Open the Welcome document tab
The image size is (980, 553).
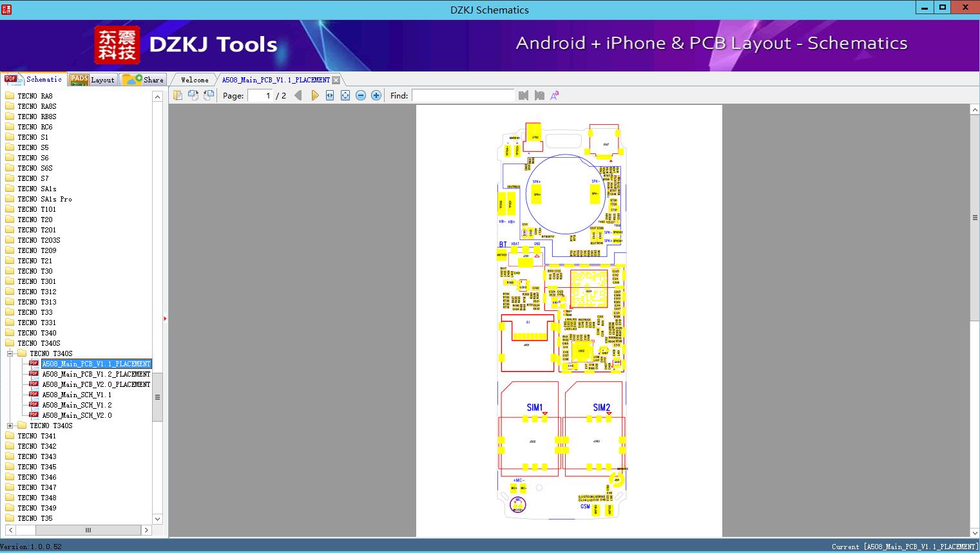195,80
